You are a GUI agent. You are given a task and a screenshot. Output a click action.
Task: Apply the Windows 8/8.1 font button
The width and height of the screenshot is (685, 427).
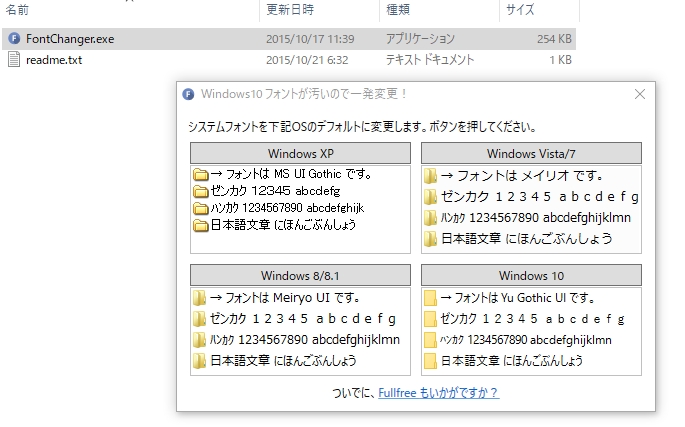click(301, 275)
